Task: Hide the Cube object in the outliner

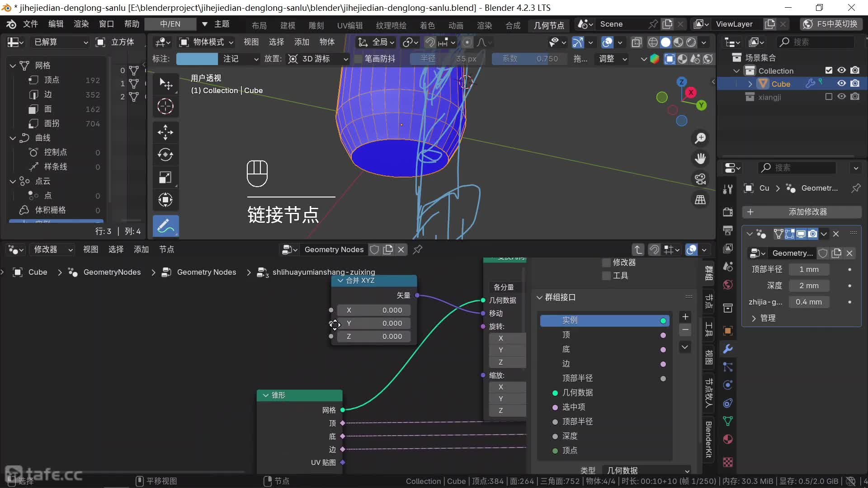Action: [x=841, y=84]
